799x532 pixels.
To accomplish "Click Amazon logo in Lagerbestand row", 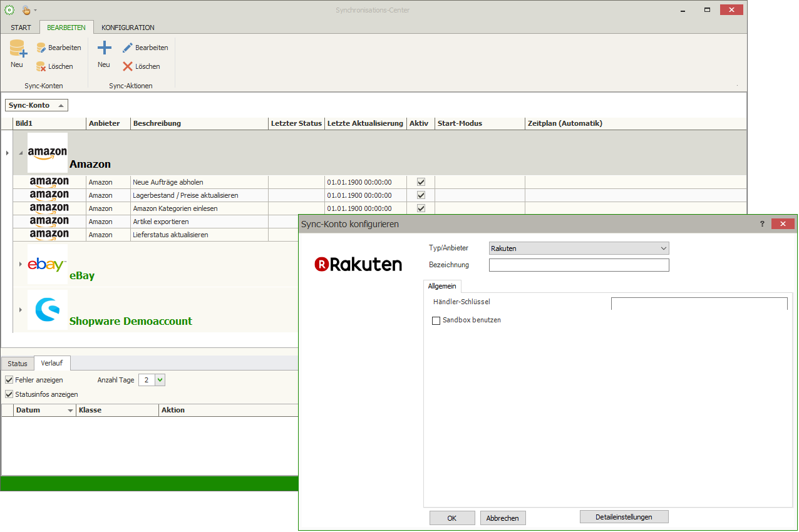I will pos(49,195).
